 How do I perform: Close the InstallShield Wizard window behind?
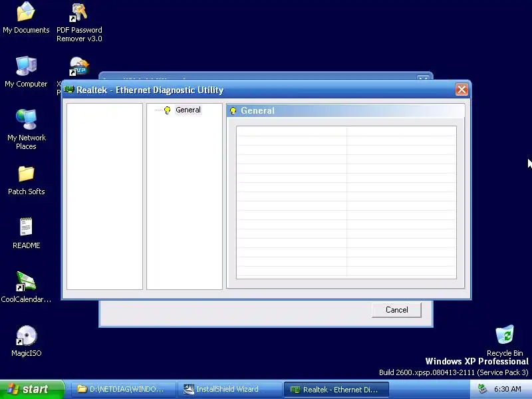tap(423, 78)
